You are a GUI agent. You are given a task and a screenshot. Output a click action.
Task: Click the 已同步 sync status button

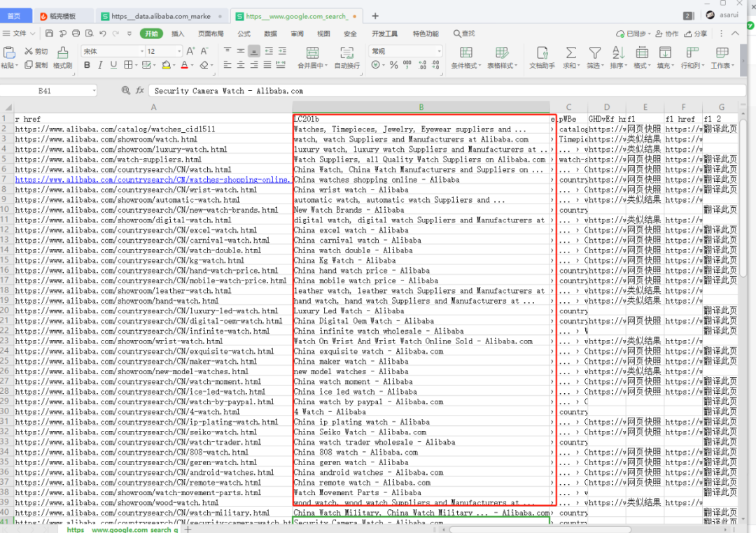coord(633,34)
